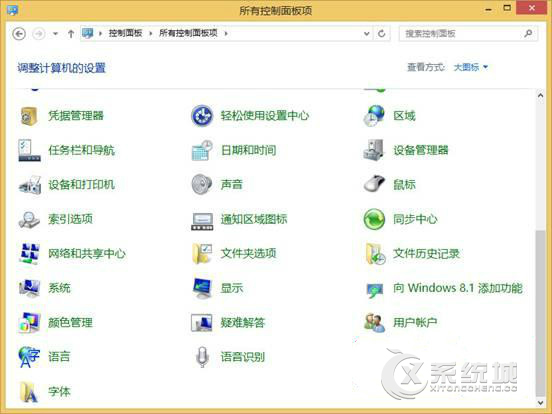Viewport: 552px width, 414px height.
Task: Expand the address bar history dropdown
Action: [366, 34]
